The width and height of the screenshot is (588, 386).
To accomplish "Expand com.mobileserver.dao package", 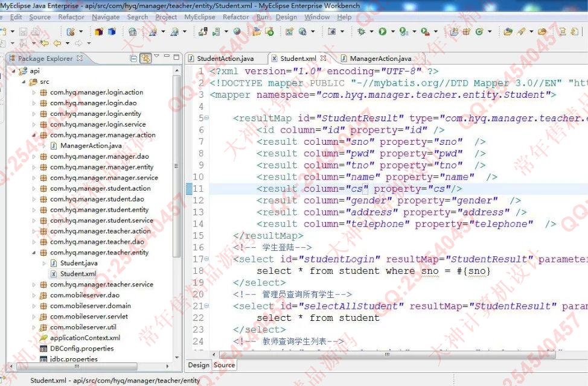I will click(34, 296).
